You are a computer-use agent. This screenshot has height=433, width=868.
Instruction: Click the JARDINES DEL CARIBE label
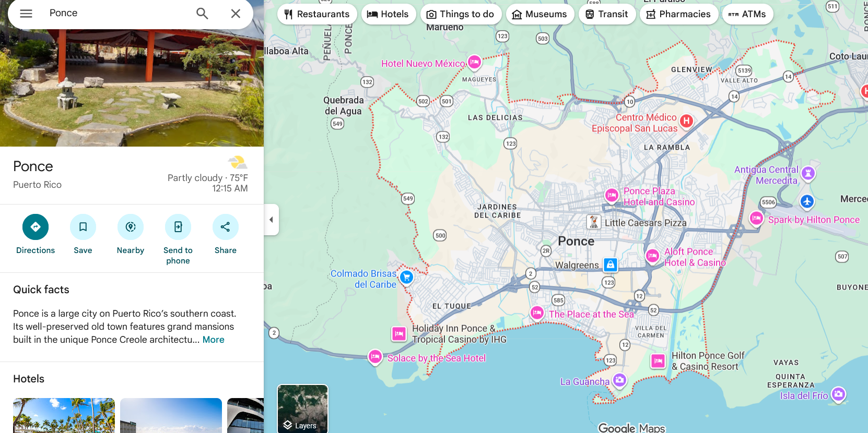[497, 211]
